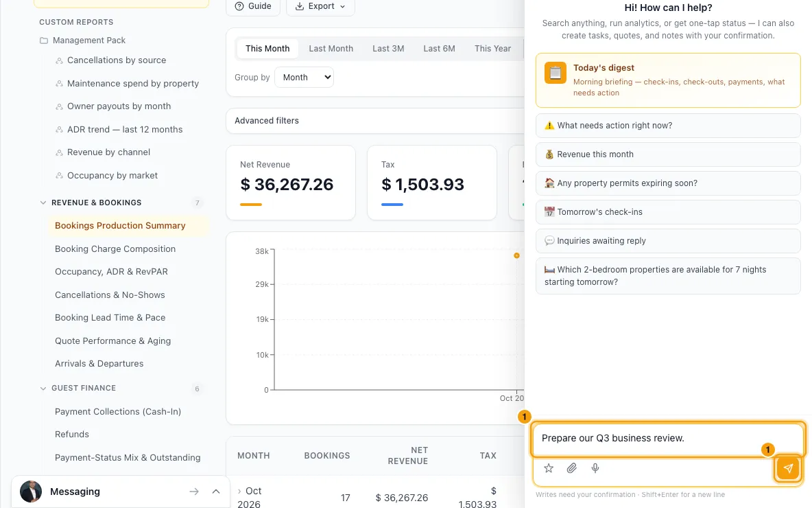
Task: Click the '$ 36,267.26' table cell
Action: click(x=402, y=498)
